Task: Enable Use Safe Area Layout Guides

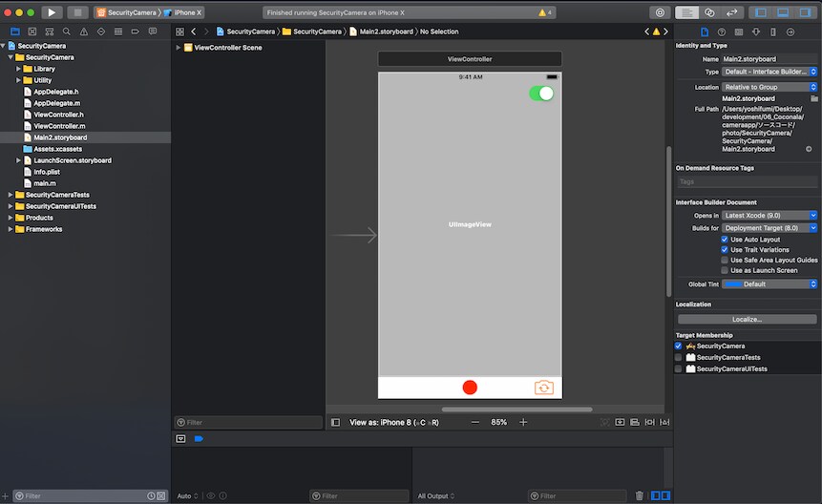Action: 725,260
